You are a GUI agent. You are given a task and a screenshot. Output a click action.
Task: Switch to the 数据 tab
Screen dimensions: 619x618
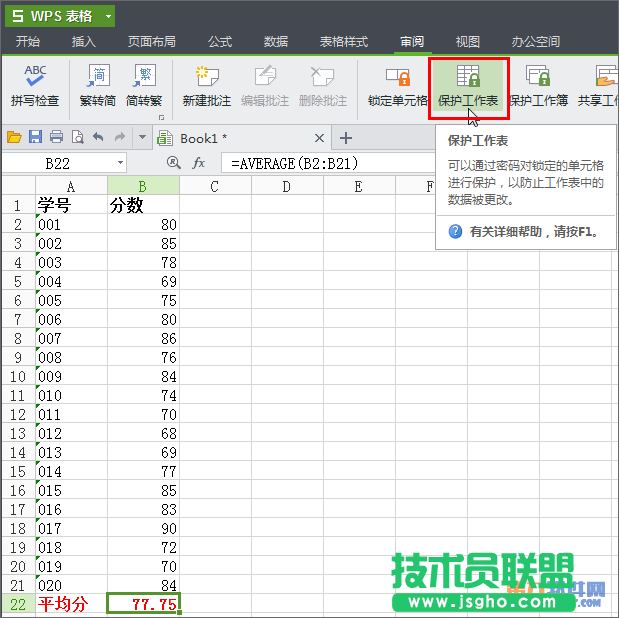(x=276, y=41)
